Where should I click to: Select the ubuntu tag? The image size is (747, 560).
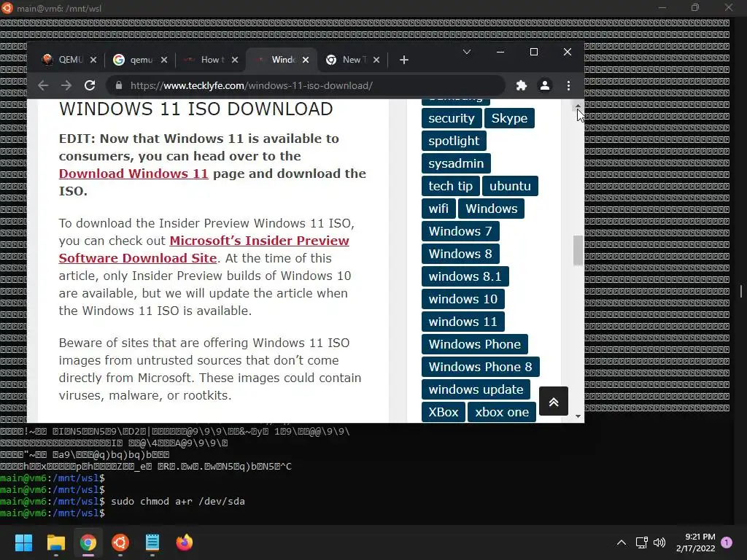[x=510, y=186]
